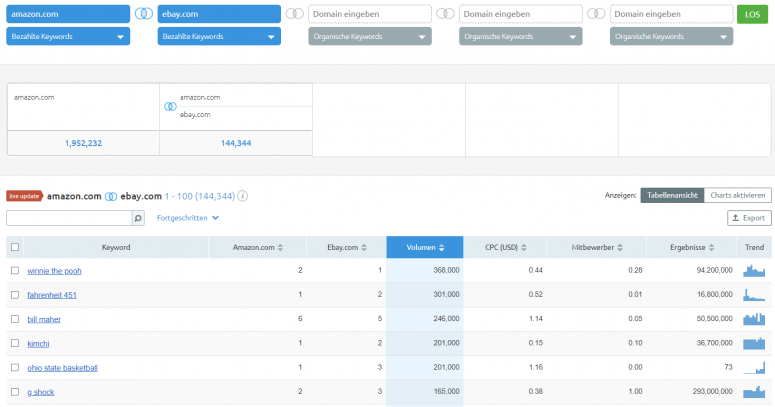This screenshot has height=407, width=775.
Task: Open the fourth domain's Organische Keywords dropdown
Action: 520,36
